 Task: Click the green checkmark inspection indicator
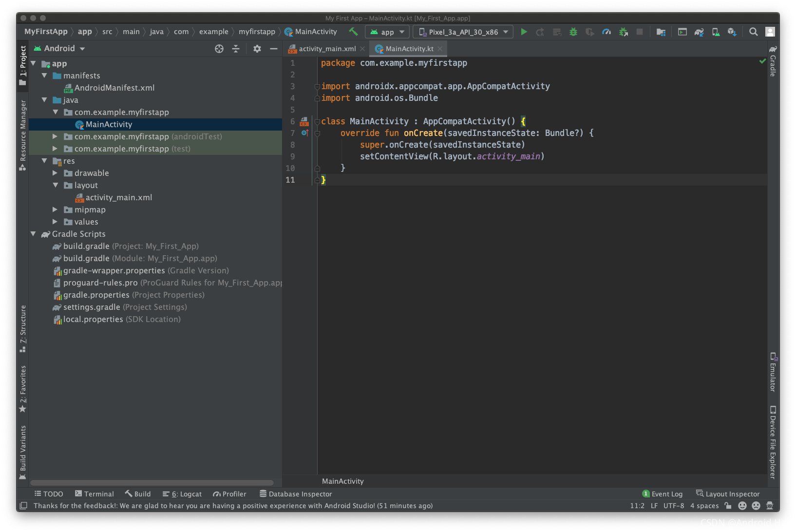[762, 61]
